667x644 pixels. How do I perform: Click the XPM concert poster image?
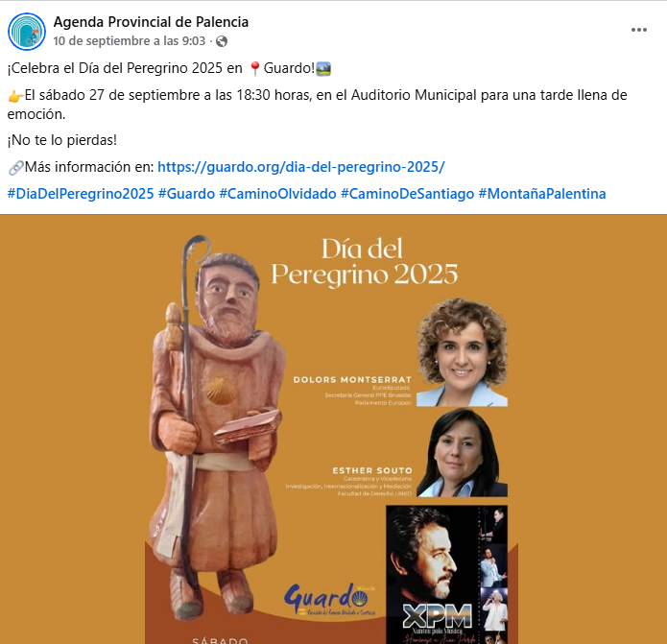pyautogui.click(x=446, y=575)
